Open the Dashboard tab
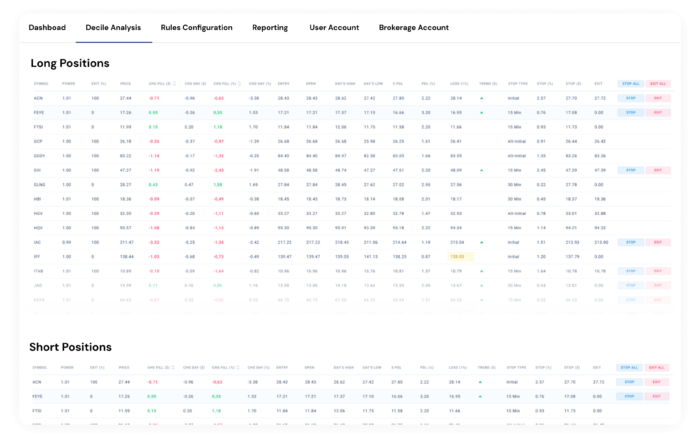 (47, 28)
